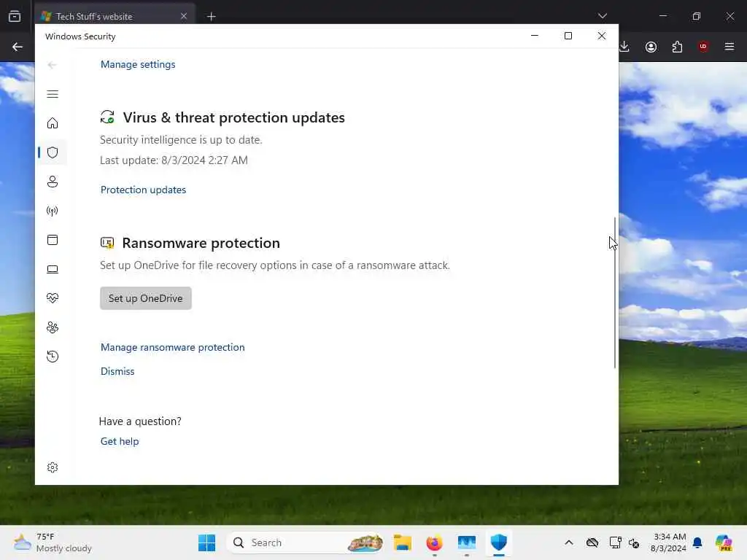Click 'Virus & threat protection updates' heading
Viewport: 747px width, 560px height.
234,117
